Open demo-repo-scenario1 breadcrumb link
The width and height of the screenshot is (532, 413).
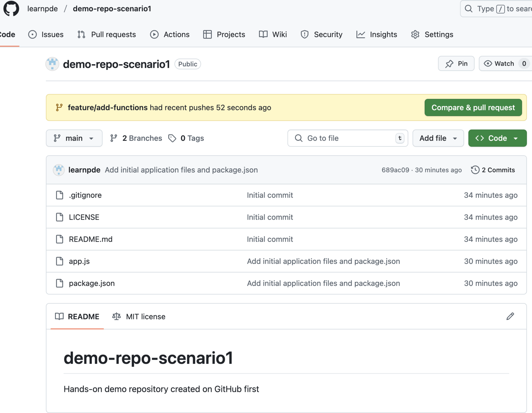pyautogui.click(x=112, y=9)
